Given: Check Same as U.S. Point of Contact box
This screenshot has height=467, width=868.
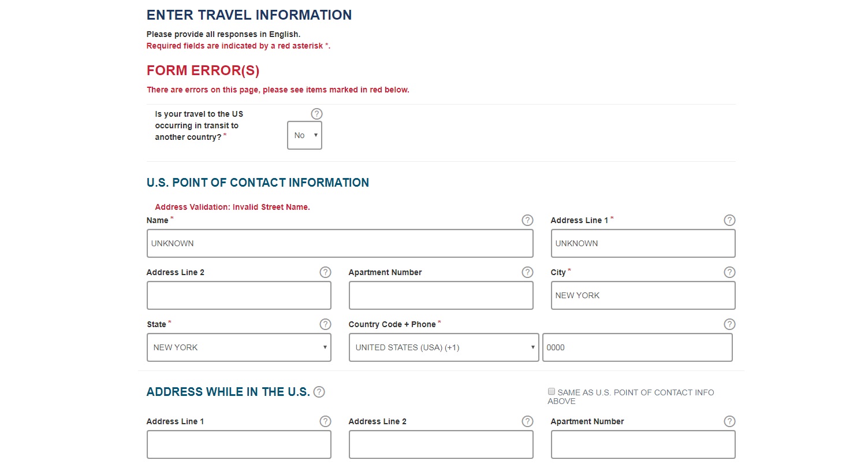Looking at the screenshot, I should click(x=552, y=391).
